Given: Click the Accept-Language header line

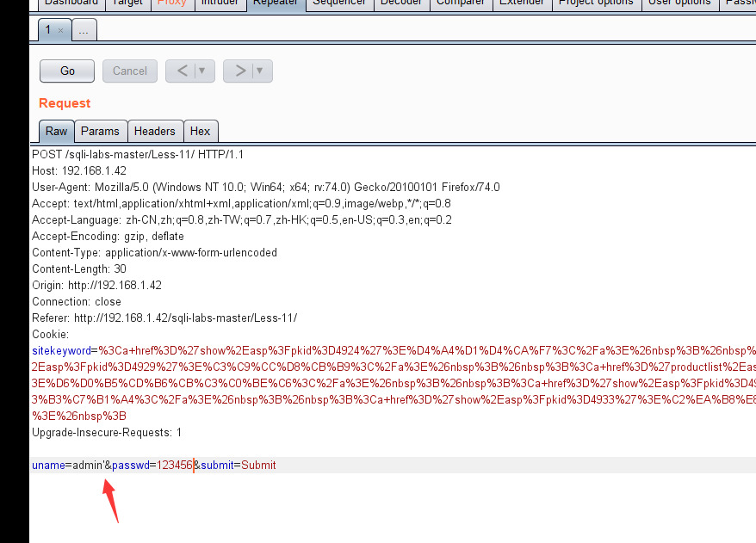Looking at the screenshot, I should [x=242, y=220].
